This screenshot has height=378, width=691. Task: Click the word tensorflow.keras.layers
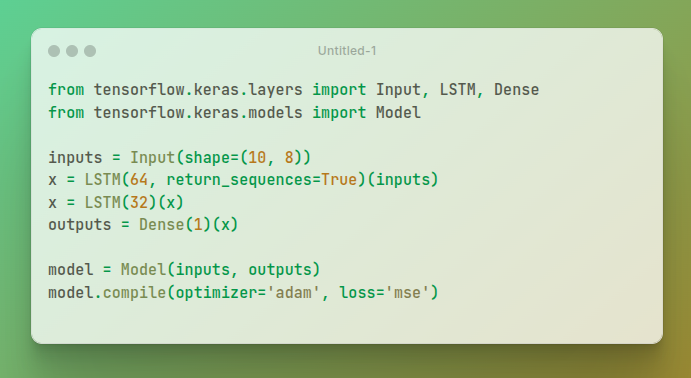tap(198, 90)
